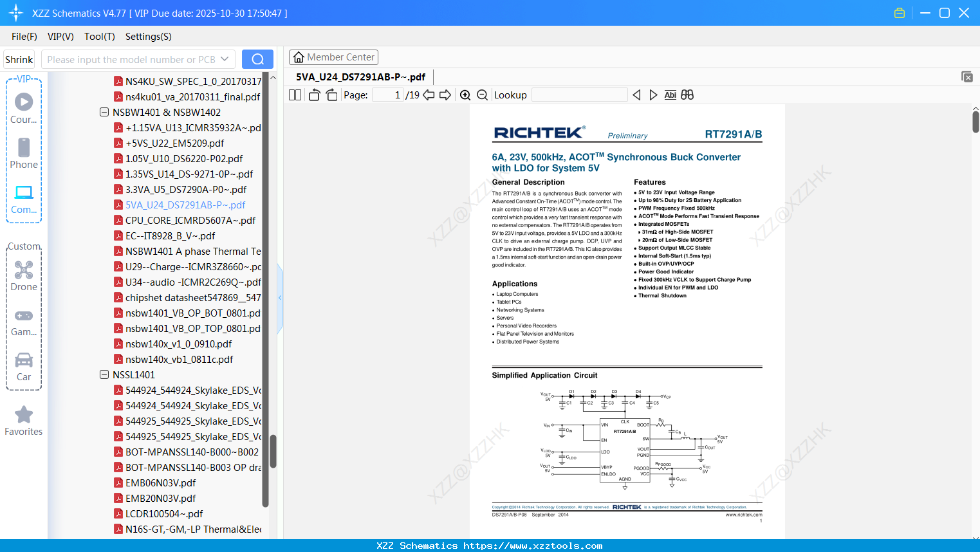The image size is (980, 552).
Task: Open the LCDR100504~.pdf file
Action: (x=164, y=514)
